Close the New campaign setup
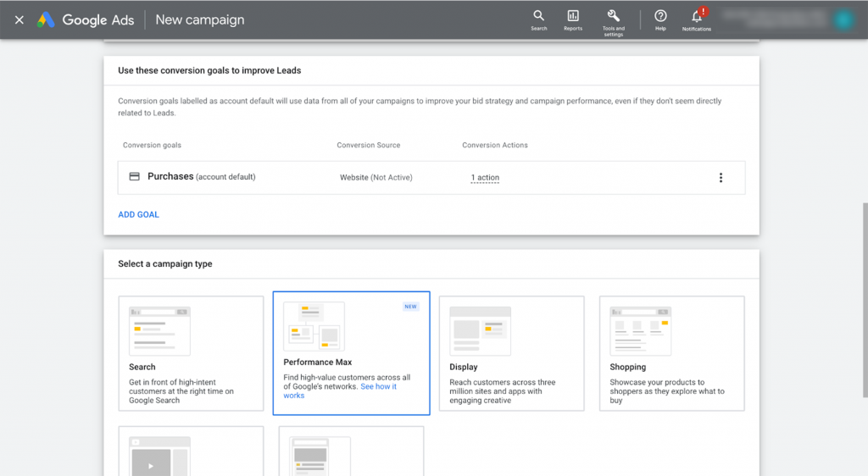The height and width of the screenshot is (476, 868). [x=19, y=19]
